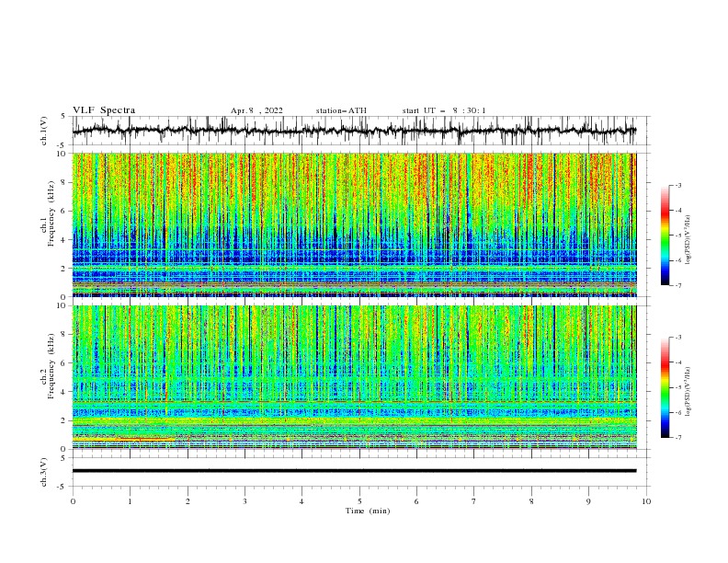Click the "start UT = 8 : 30: 1" text
This screenshot has height=563, width=728.
444,110
